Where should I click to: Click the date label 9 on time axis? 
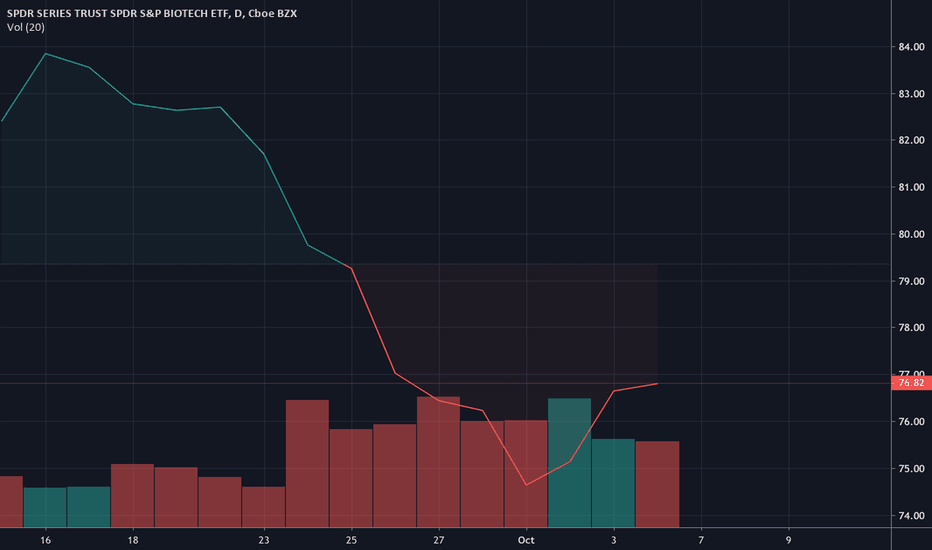point(789,540)
